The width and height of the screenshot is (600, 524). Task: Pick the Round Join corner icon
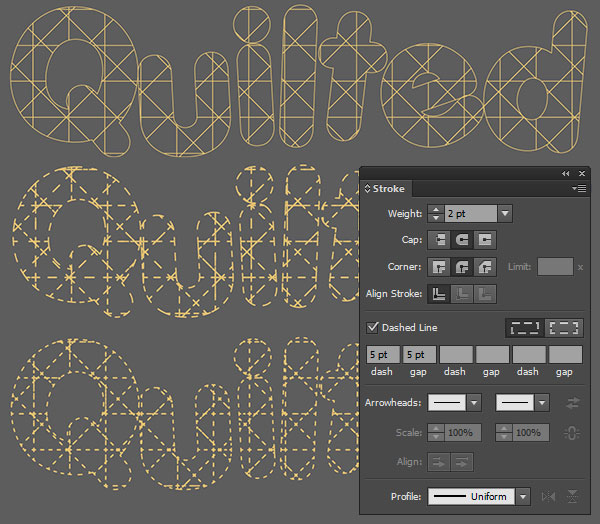pos(462,267)
